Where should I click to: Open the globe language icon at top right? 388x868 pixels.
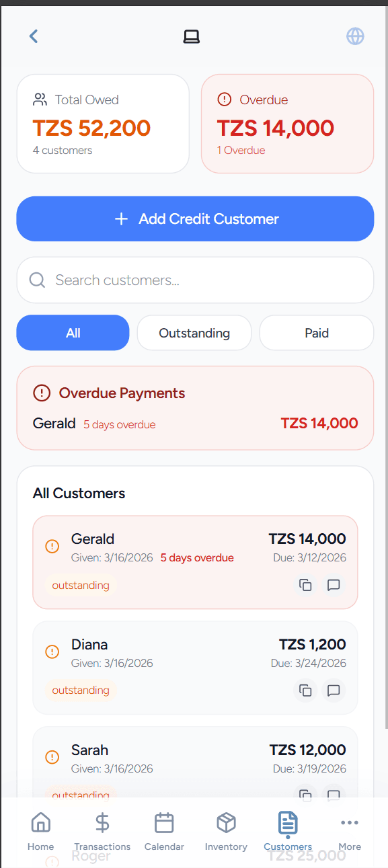355,36
